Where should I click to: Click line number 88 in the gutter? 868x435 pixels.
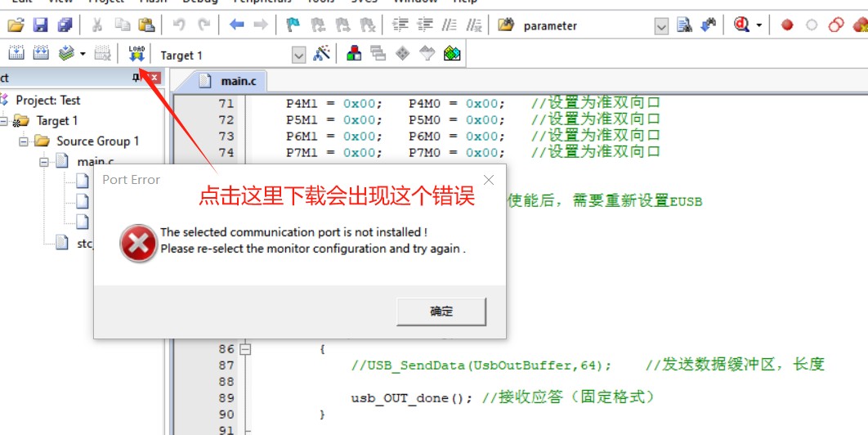(x=227, y=382)
